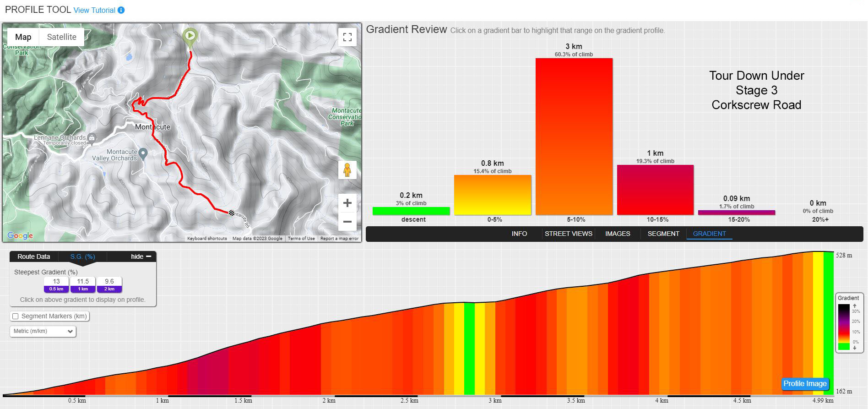Click the 60.3% of climb label
Viewport: 868px width, 409px height.
click(x=574, y=55)
